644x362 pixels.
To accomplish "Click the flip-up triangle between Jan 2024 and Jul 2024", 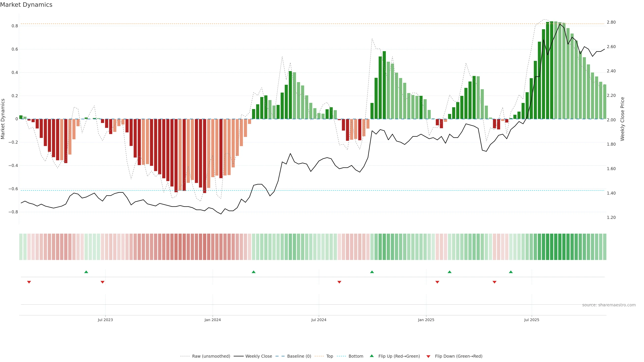I will (254, 272).
